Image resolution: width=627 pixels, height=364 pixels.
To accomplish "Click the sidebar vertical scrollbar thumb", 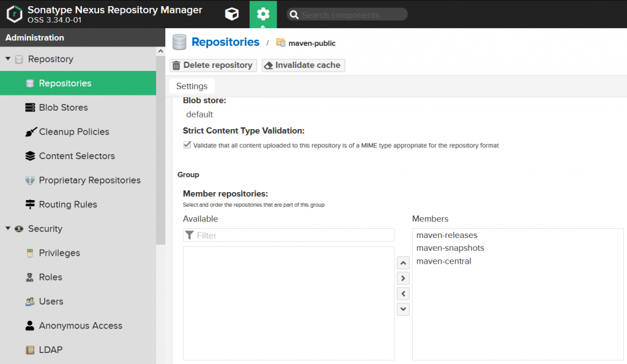I will 161,150.
